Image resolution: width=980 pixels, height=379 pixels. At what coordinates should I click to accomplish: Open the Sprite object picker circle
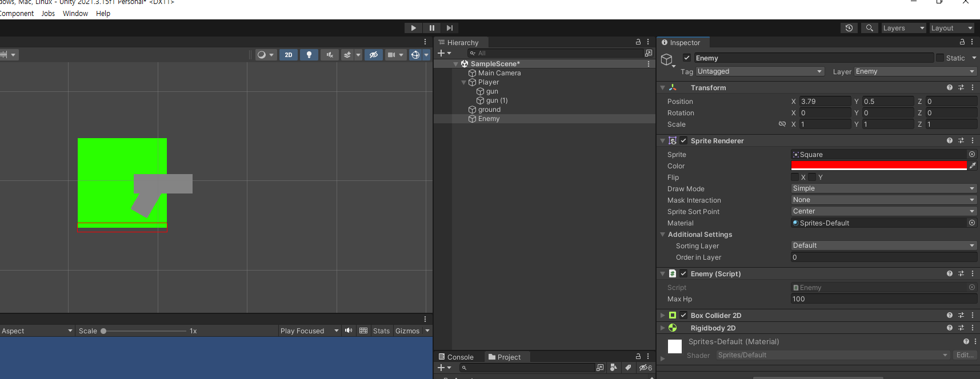pyautogui.click(x=972, y=154)
